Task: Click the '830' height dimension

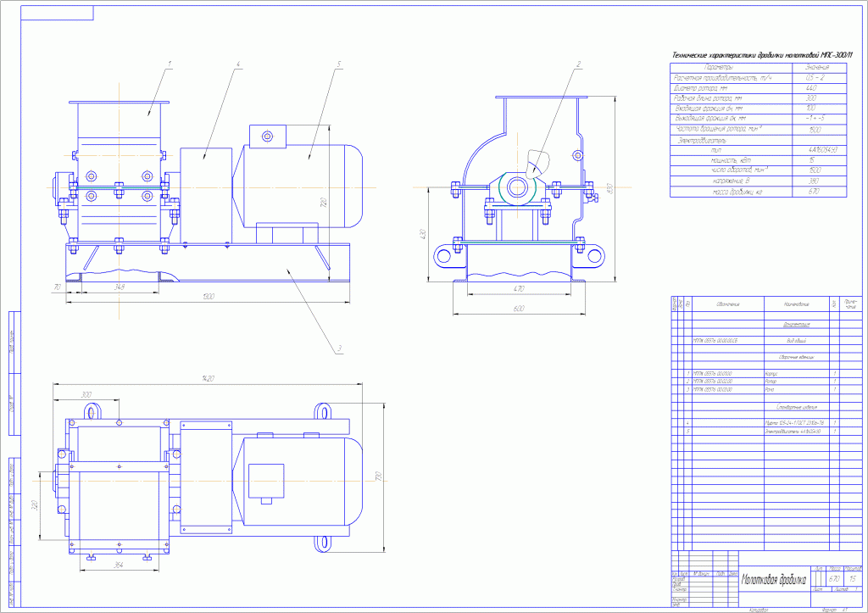Action: click(610, 187)
